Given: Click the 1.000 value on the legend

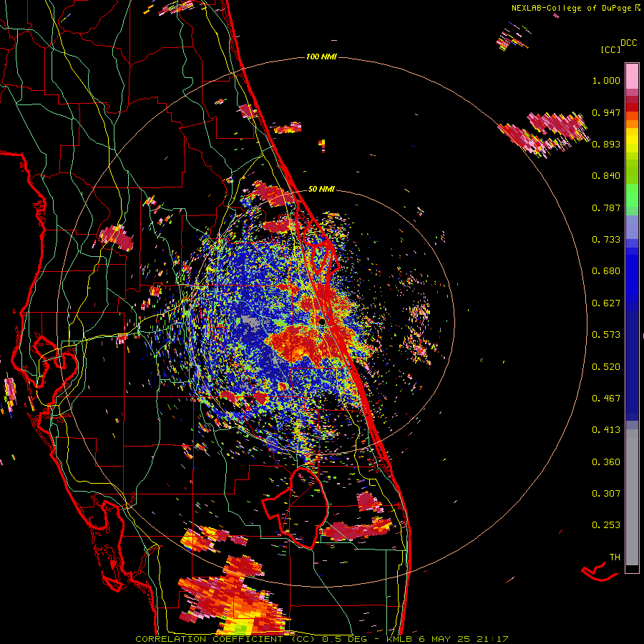Looking at the screenshot, I should coord(606,80).
